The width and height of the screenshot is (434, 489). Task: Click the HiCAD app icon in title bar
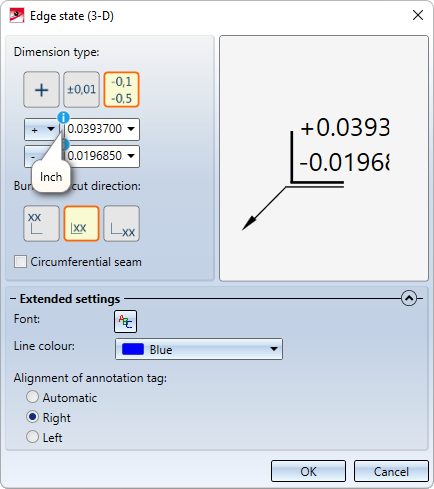click(17, 15)
